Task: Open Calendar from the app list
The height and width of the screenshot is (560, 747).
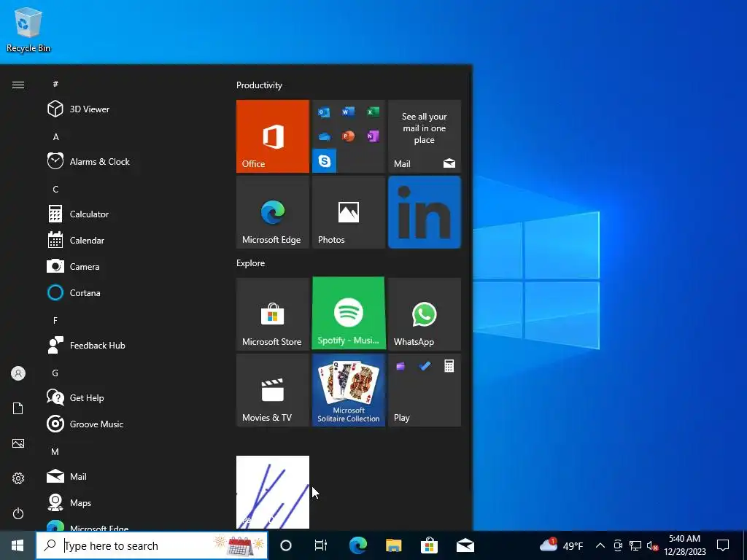Action: [128, 241]
